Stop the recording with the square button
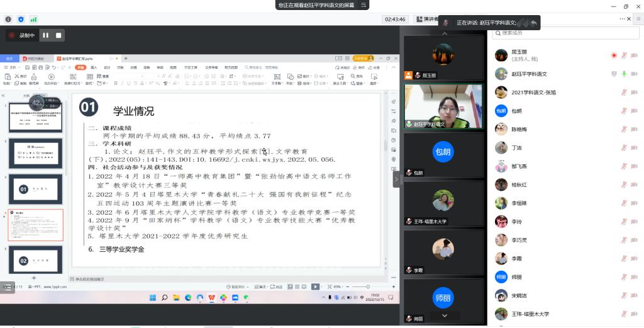 [x=58, y=35]
